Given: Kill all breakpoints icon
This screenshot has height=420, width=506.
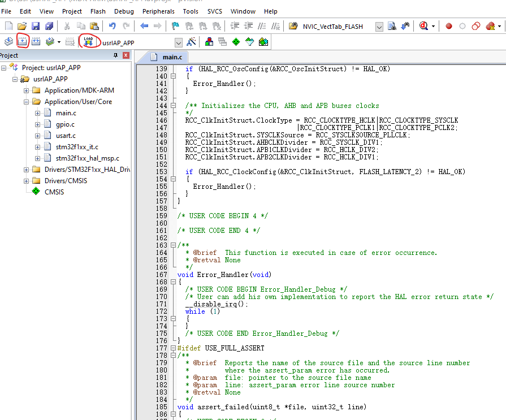Looking at the screenshot, I should (490, 26).
